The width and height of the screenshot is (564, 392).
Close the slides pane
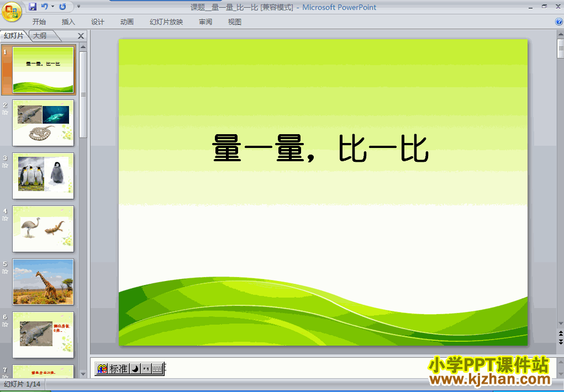click(81, 36)
